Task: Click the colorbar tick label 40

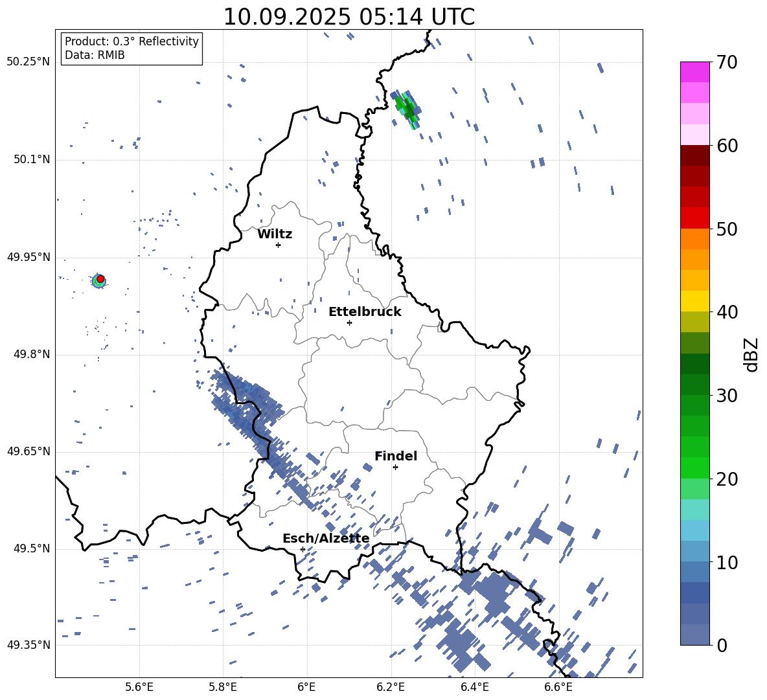Action: (x=727, y=312)
